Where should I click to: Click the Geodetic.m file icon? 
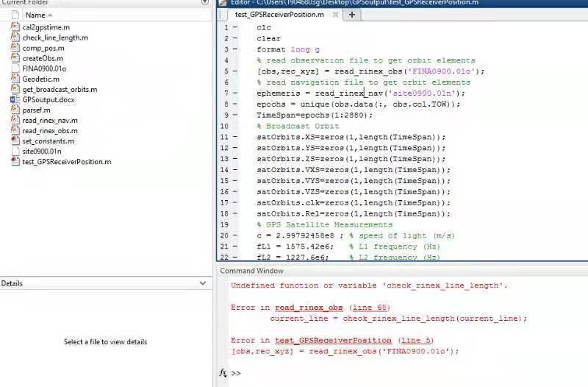[x=15, y=79]
